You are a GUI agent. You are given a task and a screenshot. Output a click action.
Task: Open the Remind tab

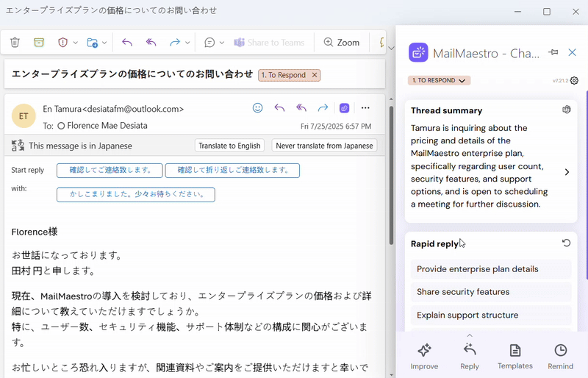560,357
